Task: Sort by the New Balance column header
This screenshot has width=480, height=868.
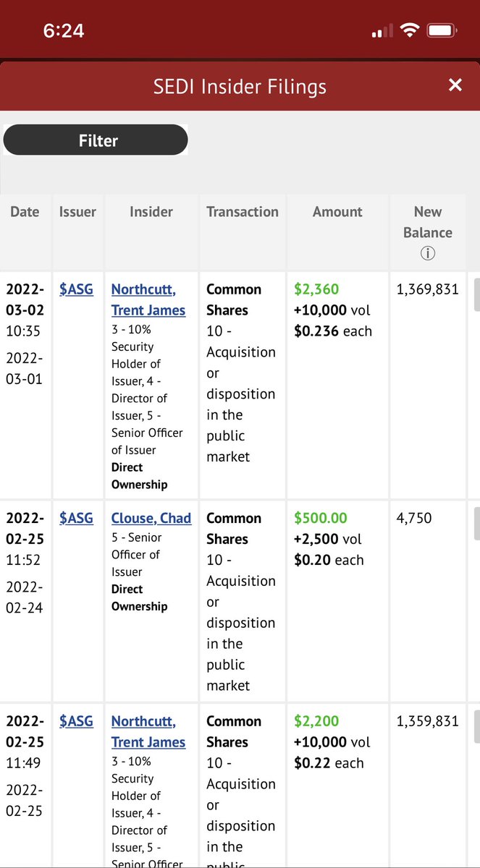Action: pyautogui.click(x=428, y=222)
